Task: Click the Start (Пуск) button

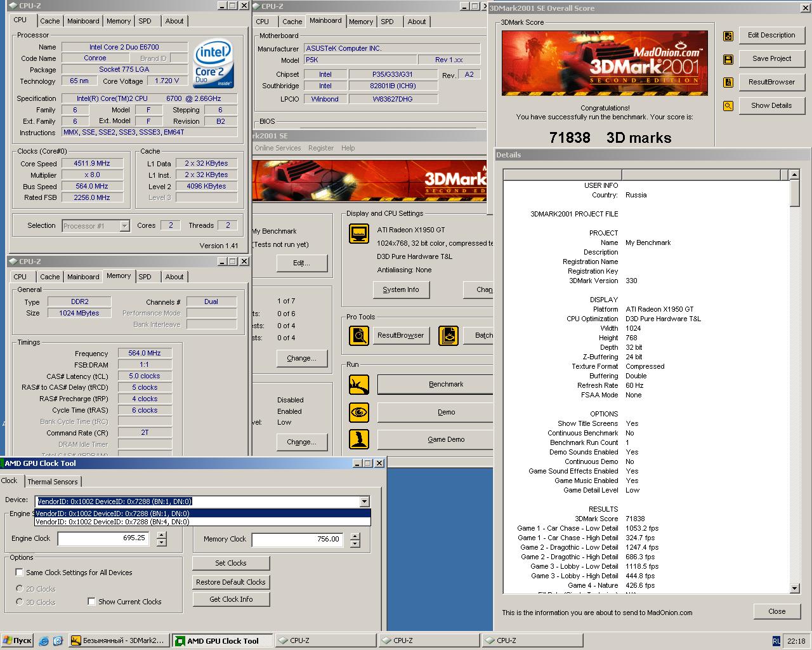Action: click(x=17, y=640)
